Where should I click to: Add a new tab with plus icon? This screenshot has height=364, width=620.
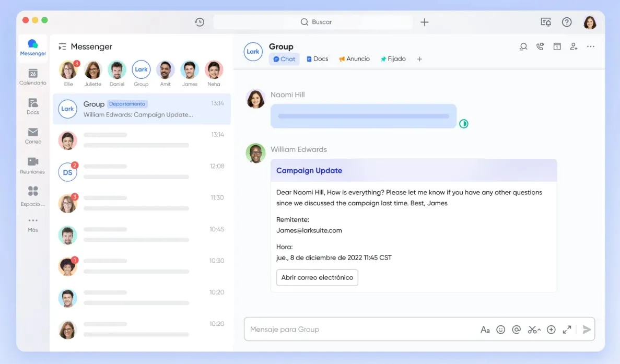[x=419, y=60]
